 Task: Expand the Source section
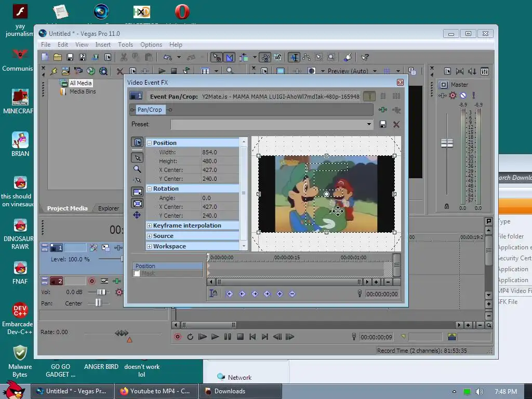pyautogui.click(x=149, y=236)
